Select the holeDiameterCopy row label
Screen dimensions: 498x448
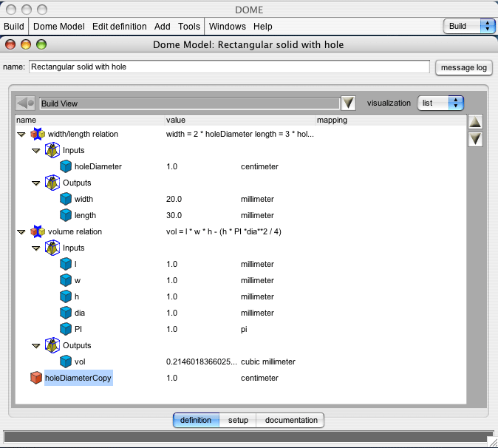[78, 378]
